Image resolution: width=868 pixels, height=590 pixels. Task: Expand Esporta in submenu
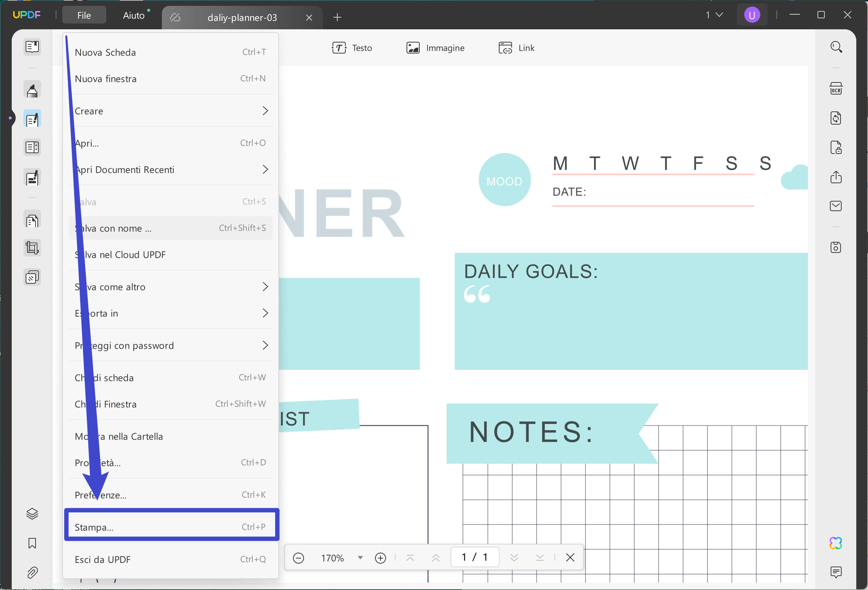pyautogui.click(x=171, y=313)
